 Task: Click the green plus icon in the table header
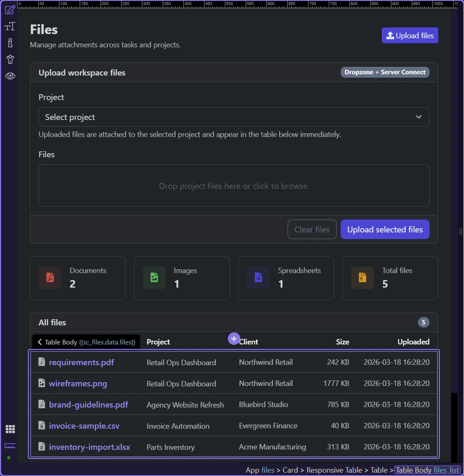coord(234,339)
